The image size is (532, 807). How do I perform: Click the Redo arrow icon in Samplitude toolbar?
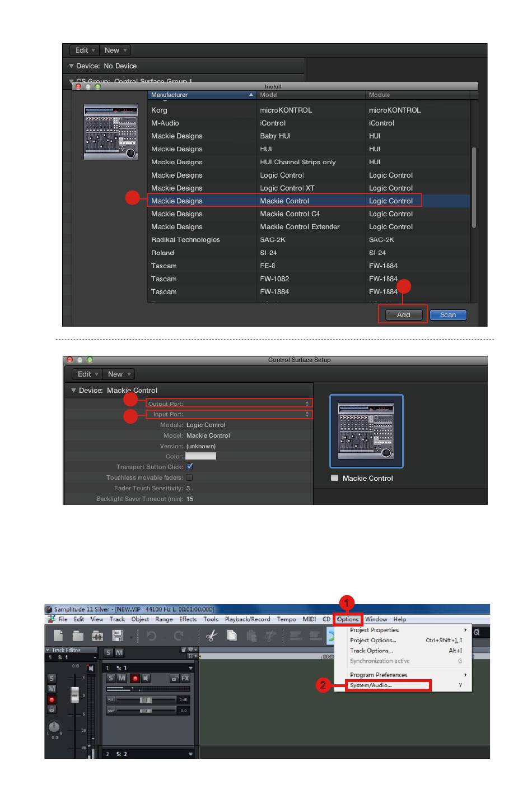(179, 636)
